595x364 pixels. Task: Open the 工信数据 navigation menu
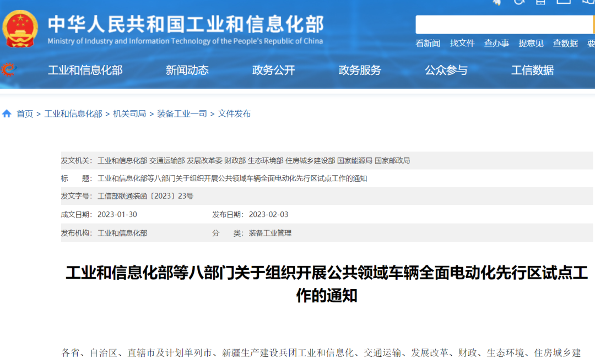tap(532, 70)
